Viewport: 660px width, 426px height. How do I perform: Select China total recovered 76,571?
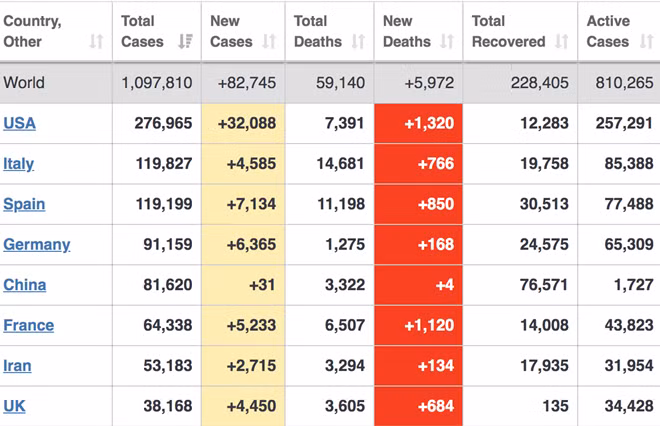tap(544, 285)
